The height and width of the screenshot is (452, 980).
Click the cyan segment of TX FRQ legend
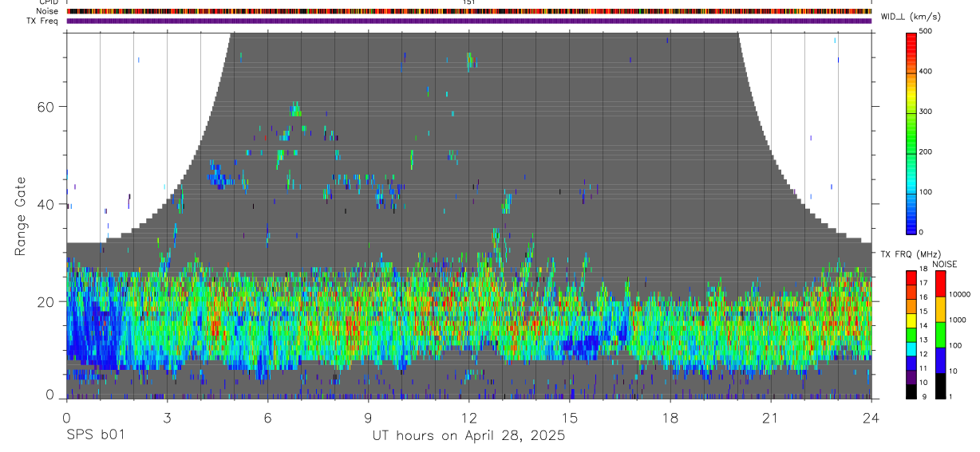[911, 348]
